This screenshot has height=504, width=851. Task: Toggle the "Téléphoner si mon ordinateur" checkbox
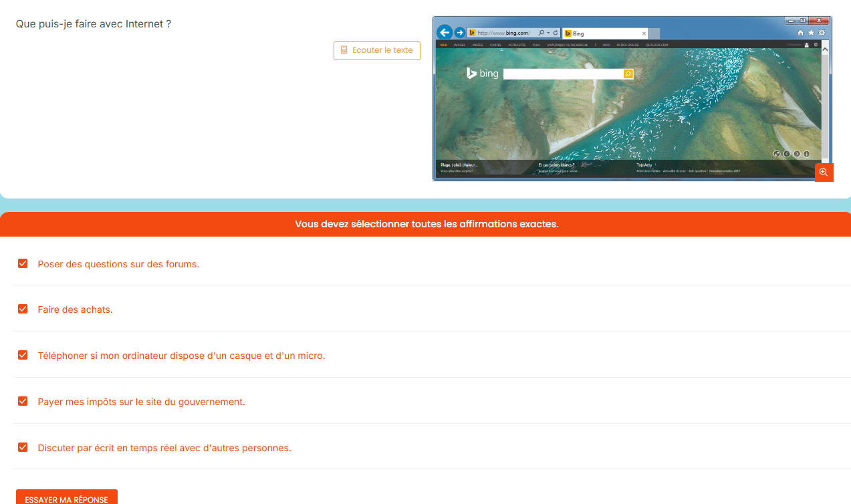click(x=23, y=355)
